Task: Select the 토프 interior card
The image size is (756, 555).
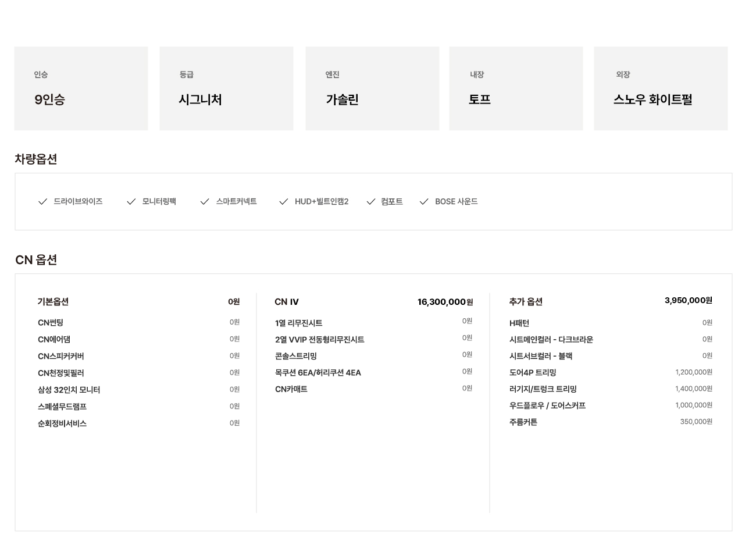Action: (x=516, y=88)
